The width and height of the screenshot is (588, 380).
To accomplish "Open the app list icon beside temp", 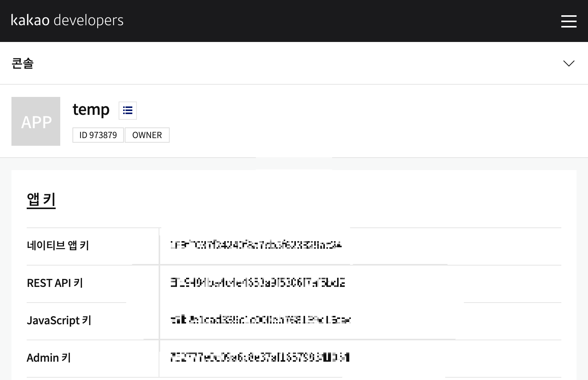I will (128, 111).
